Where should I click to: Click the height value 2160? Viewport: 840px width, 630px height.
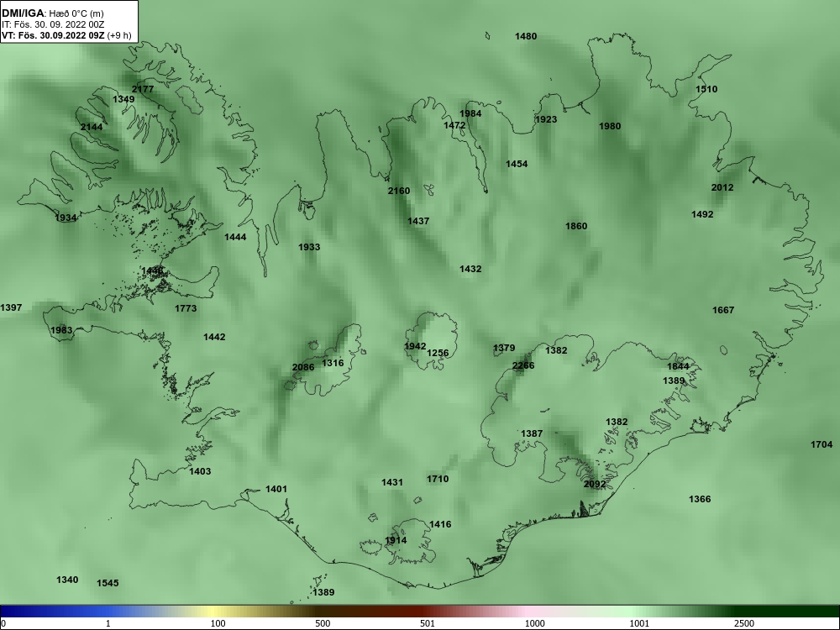pos(398,191)
